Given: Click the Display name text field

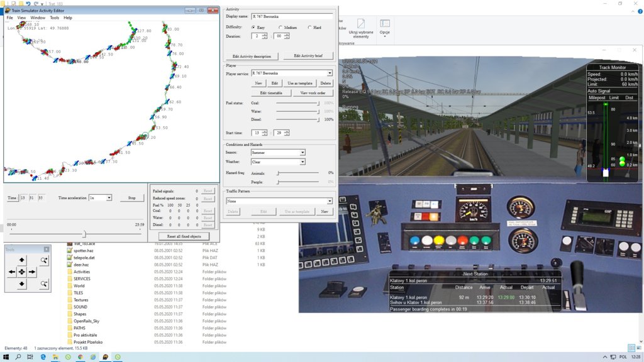Looking at the screenshot, I should point(291,16).
